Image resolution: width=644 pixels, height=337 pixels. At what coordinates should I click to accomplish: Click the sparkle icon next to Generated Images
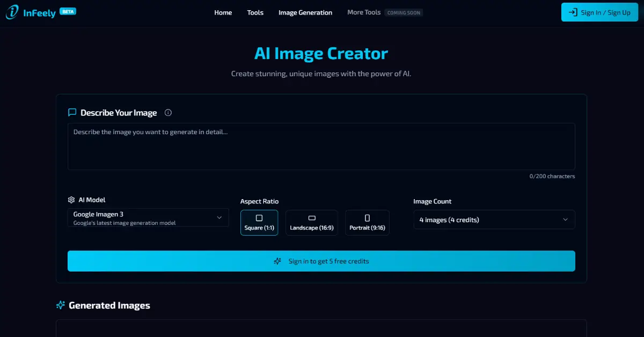pyautogui.click(x=61, y=305)
